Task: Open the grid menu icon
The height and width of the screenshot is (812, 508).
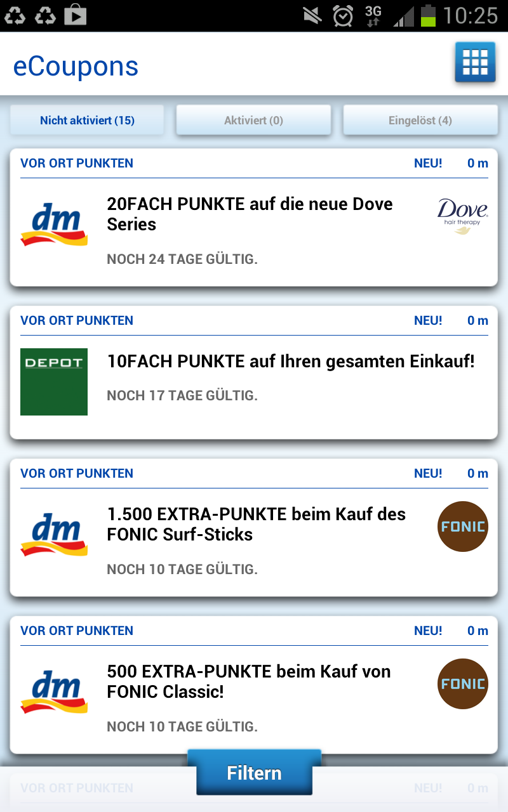Action: 475,62
